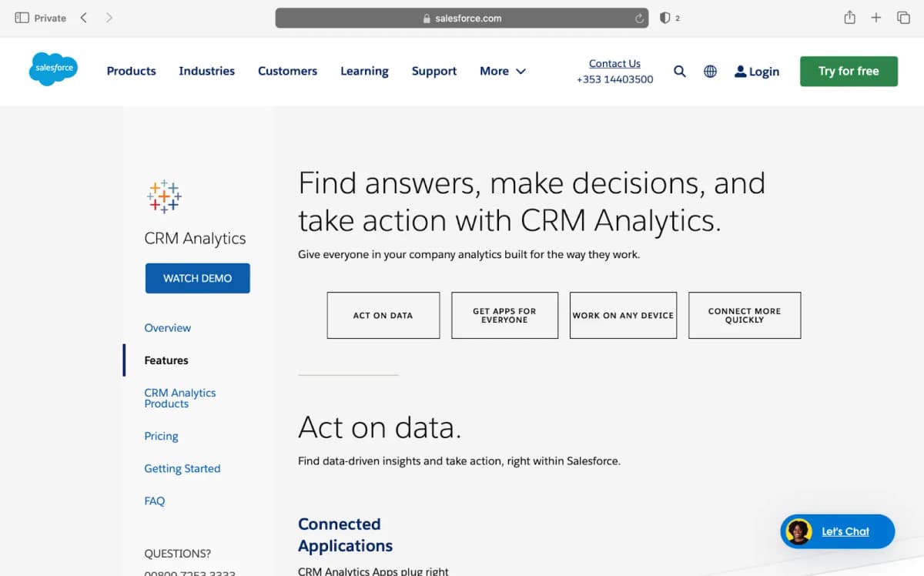Open the Support menu

pos(434,71)
